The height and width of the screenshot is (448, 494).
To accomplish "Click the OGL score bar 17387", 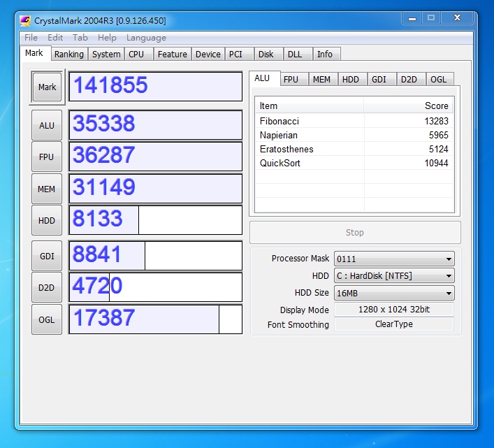I will 156,319.
